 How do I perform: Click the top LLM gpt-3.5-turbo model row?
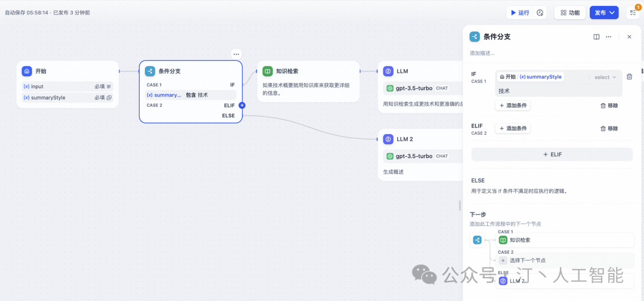coord(423,88)
